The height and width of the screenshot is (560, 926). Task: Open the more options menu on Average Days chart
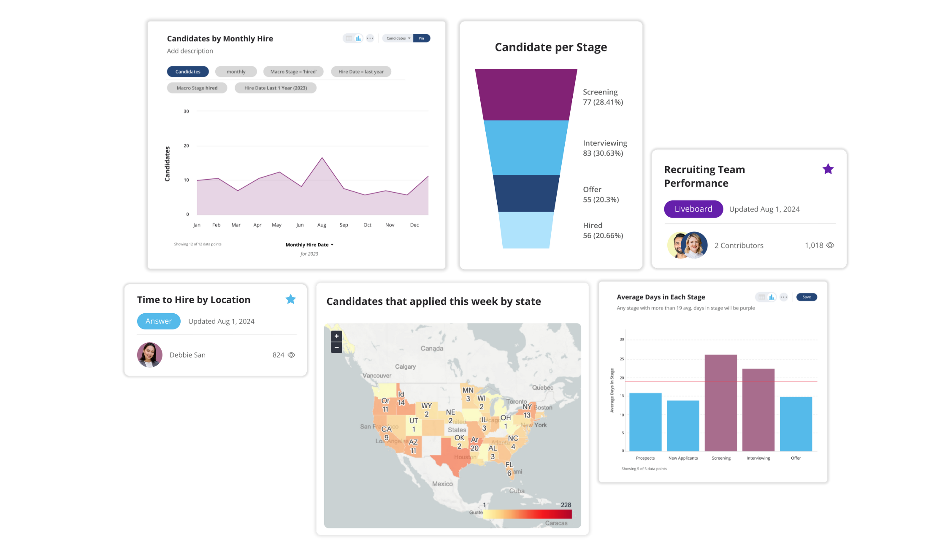coord(784,297)
